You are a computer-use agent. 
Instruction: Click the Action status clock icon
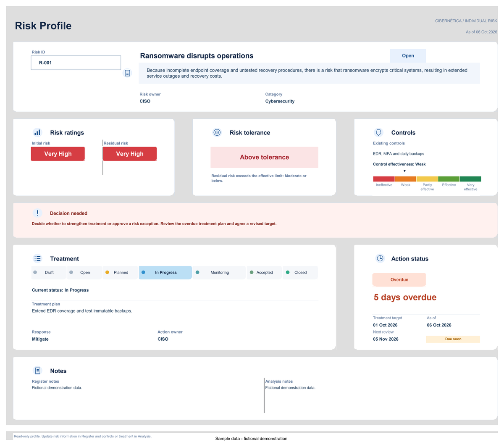(x=380, y=258)
